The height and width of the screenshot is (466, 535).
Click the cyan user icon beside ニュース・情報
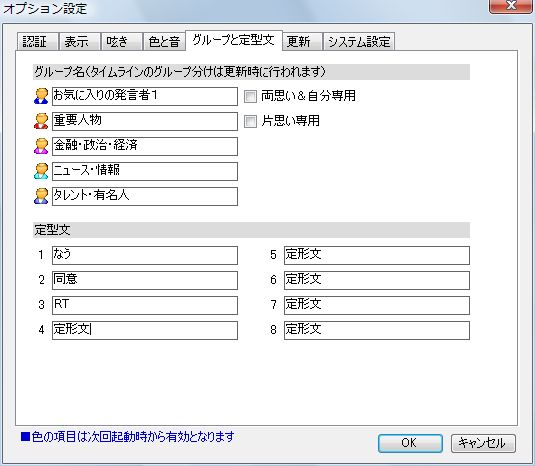[x=41, y=171]
